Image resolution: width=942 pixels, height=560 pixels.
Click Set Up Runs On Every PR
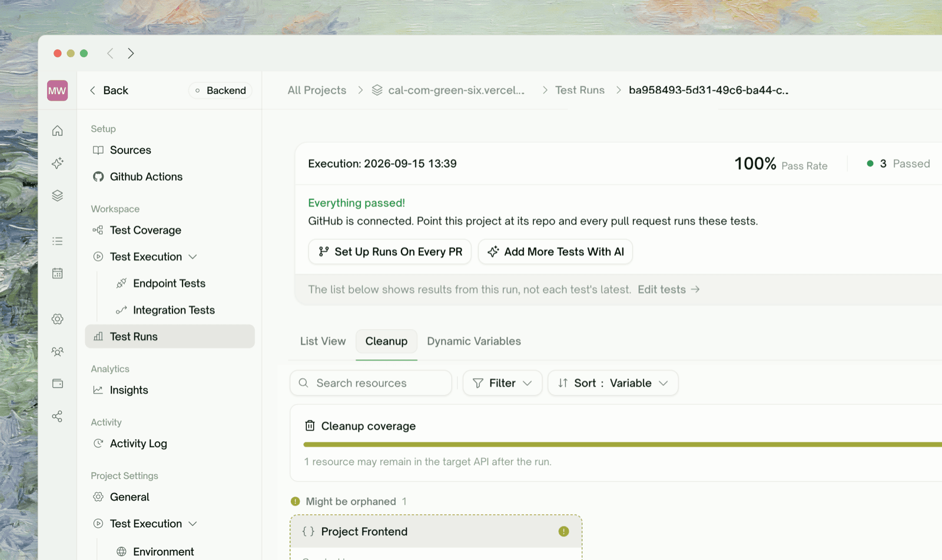click(x=390, y=252)
